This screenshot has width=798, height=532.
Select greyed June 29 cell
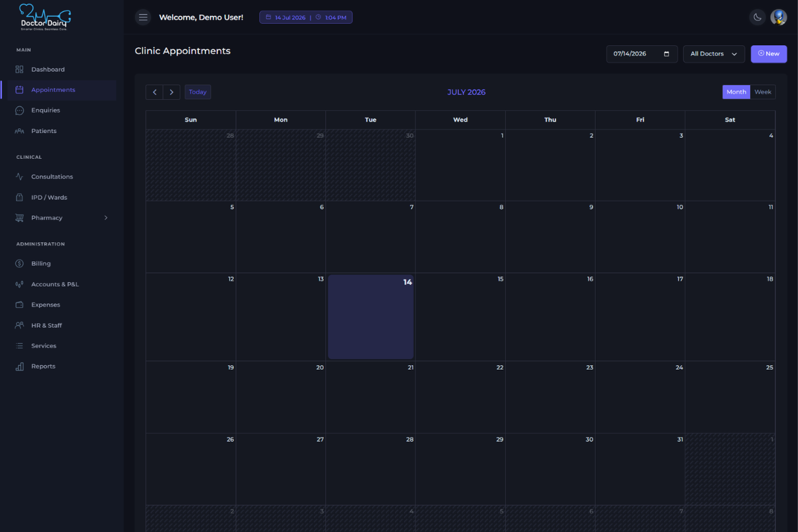(x=281, y=165)
